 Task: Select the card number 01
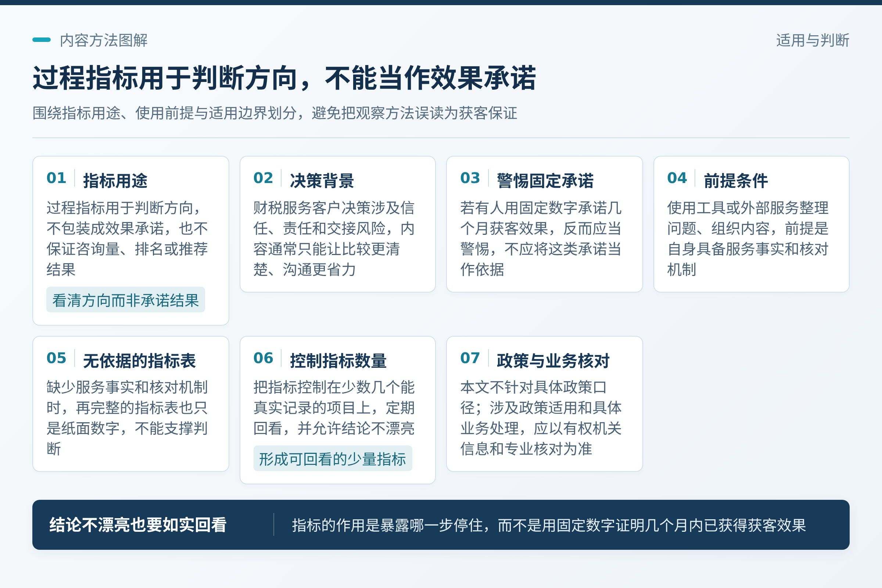56,178
